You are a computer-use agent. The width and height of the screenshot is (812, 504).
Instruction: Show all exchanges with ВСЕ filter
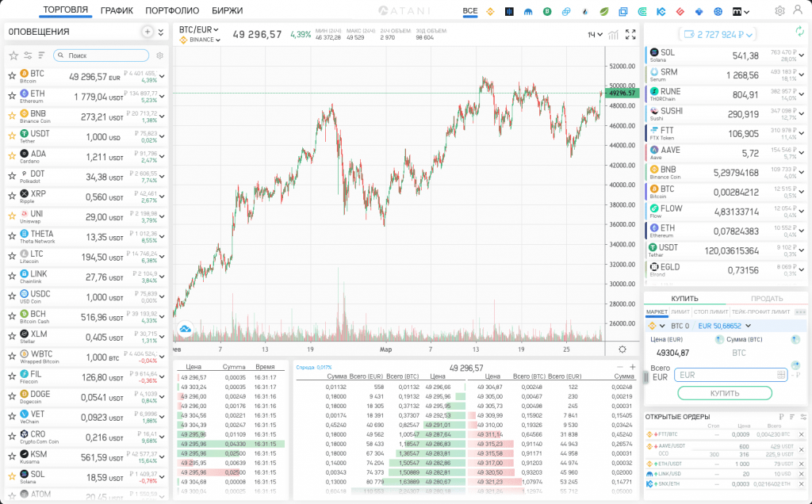pos(470,11)
